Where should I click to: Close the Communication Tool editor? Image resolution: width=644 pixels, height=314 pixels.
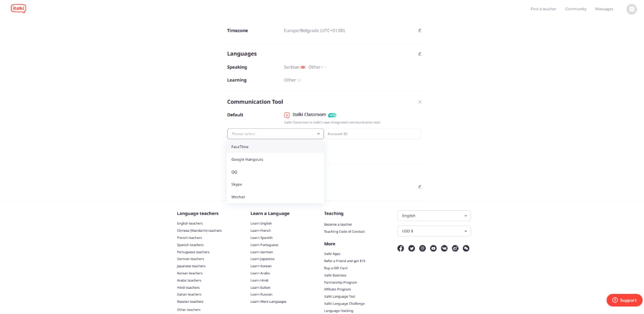point(420,102)
